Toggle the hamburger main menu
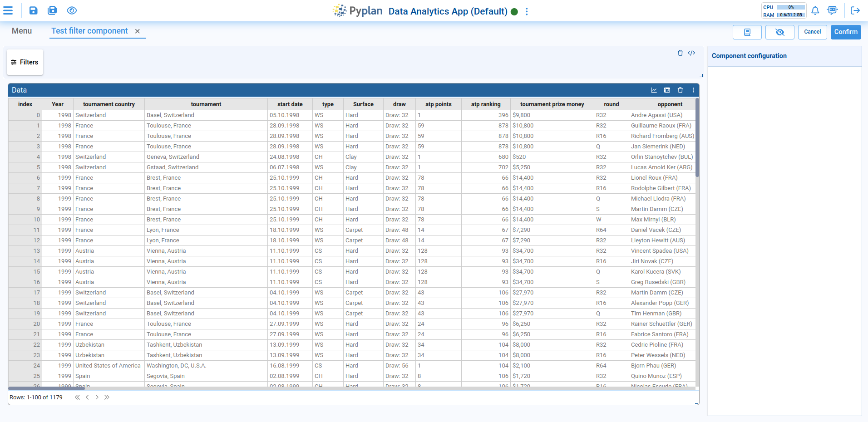The height and width of the screenshot is (422, 868). 8,10
